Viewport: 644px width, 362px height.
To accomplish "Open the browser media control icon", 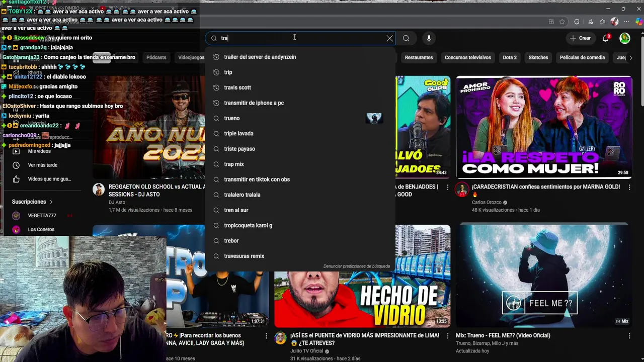I will pyautogui.click(x=590, y=22).
